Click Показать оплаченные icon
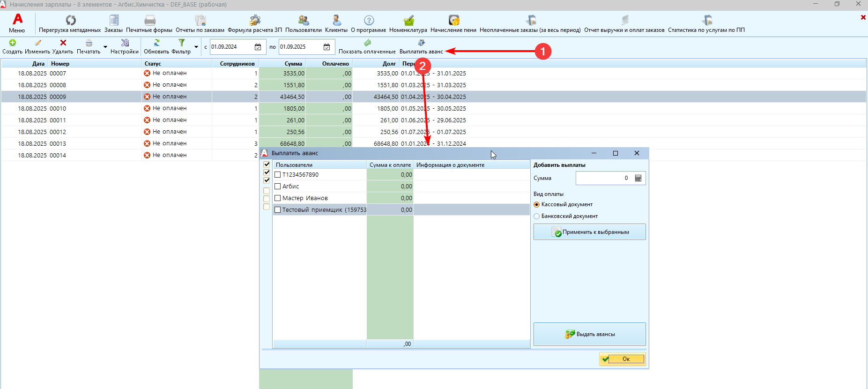868x389 pixels. [367, 43]
